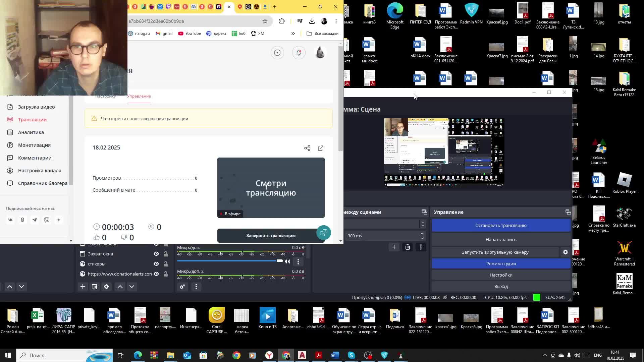644x362 pixels.
Task: Click the Odnoklassniki social icon
Action: coord(22,220)
